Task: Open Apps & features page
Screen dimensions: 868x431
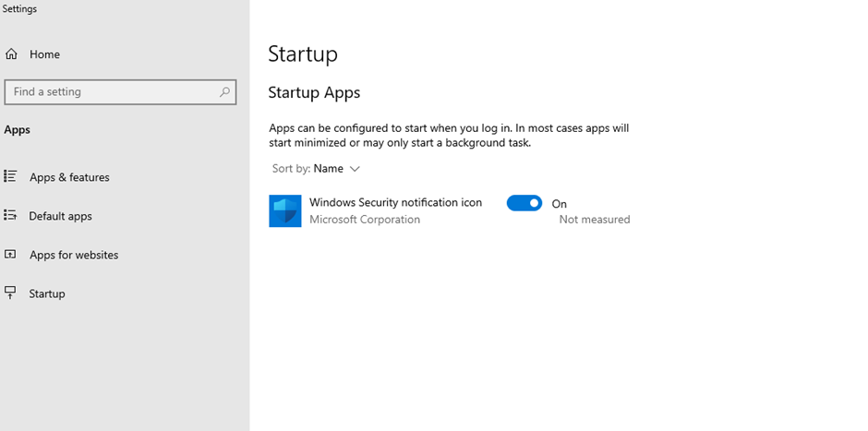Action: (x=70, y=177)
